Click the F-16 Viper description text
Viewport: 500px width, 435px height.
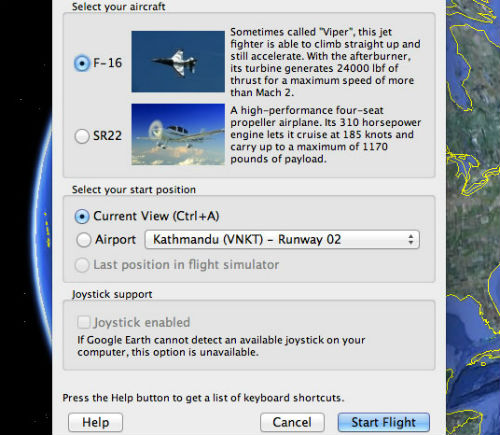pyautogui.click(x=325, y=62)
